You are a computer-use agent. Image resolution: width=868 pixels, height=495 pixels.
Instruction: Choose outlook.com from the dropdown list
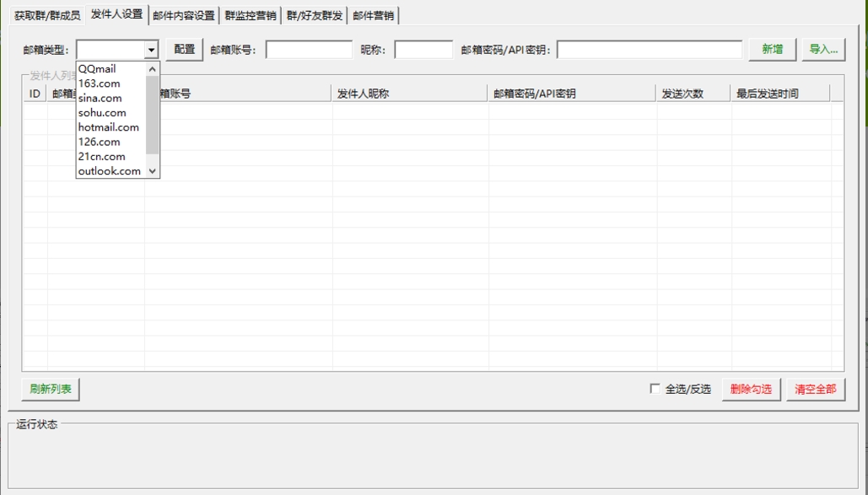[x=111, y=170]
